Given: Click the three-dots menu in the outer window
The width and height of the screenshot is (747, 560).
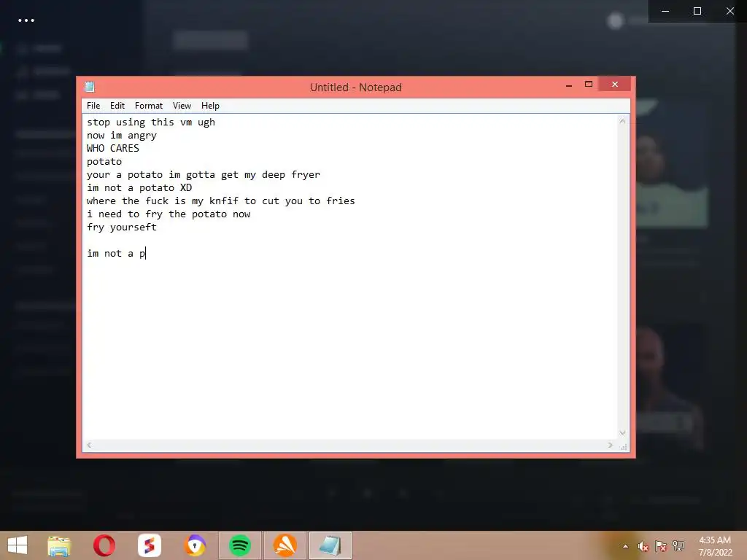Looking at the screenshot, I should point(26,20).
